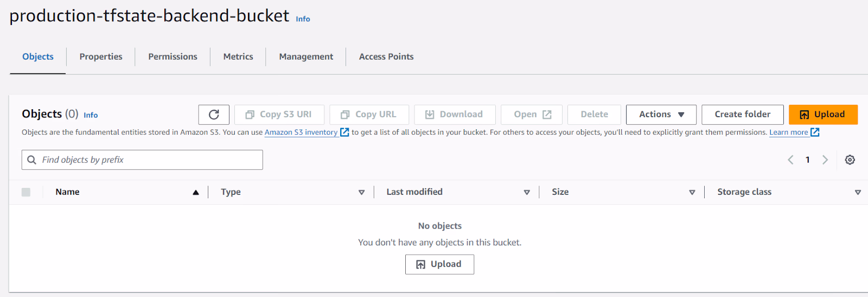Click the Delete button
Viewport: 868px width, 297px height.
click(594, 115)
